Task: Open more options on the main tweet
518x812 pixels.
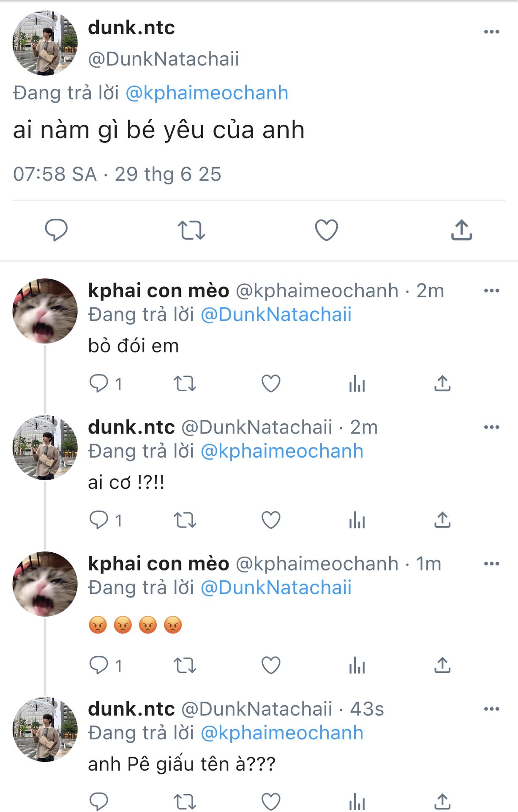Action: (x=491, y=32)
